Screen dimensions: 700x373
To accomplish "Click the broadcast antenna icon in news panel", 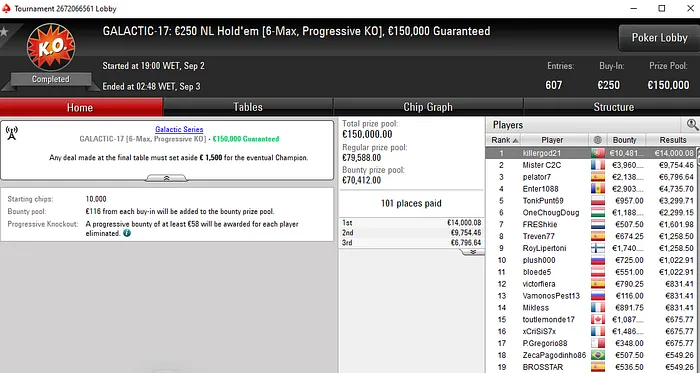I will tap(12, 133).
